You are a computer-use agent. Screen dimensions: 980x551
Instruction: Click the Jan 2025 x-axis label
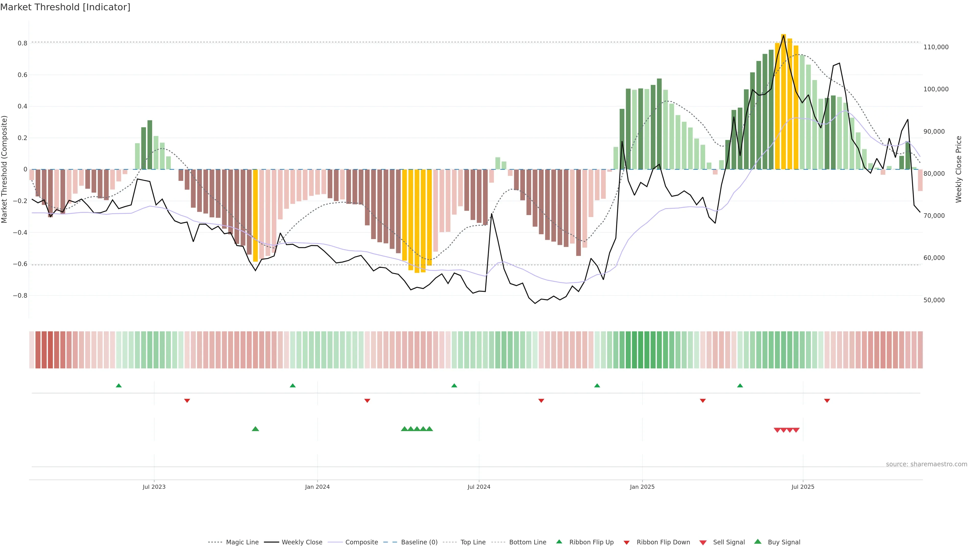(642, 487)
